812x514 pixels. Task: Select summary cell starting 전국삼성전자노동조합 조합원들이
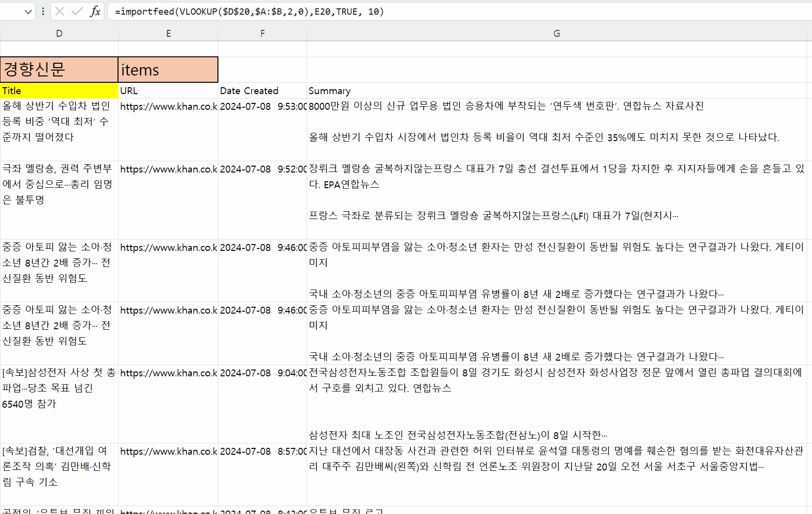(x=557, y=404)
